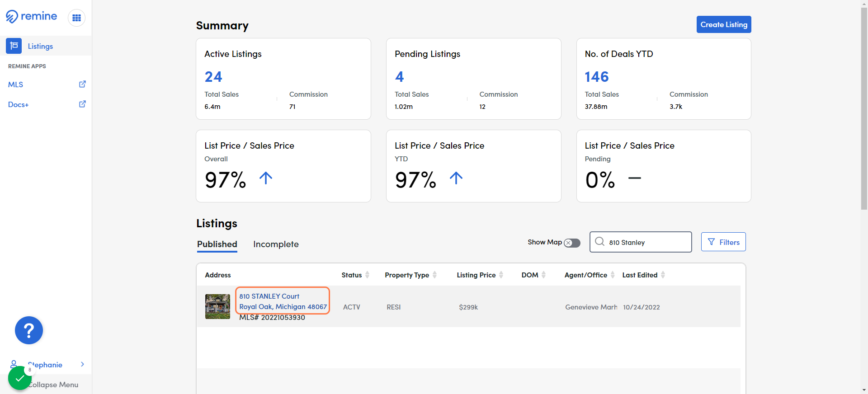868x394 pixels.
Task: Open the blue help question mark
Action: point(29,330)
